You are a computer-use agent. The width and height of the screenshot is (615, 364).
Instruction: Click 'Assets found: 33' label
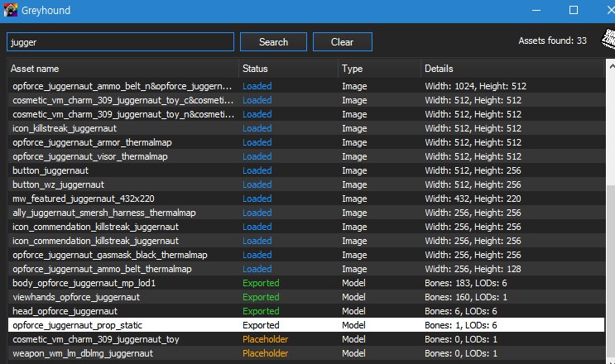552,41
